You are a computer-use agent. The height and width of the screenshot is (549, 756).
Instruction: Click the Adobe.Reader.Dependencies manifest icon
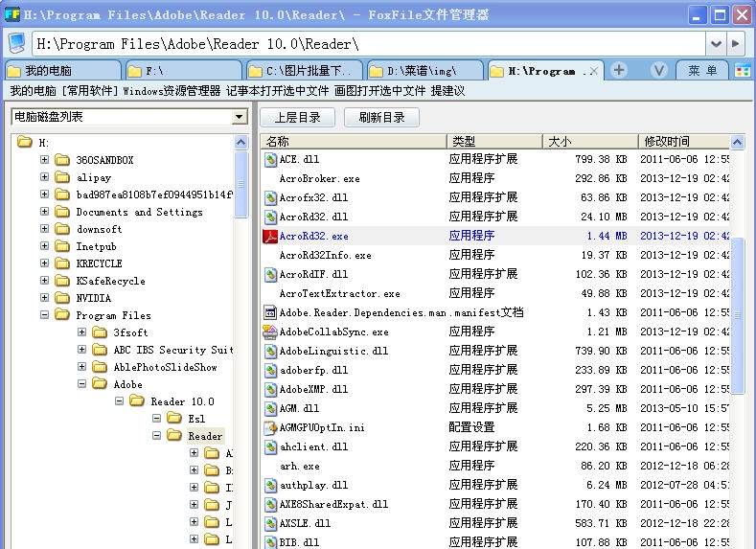click(270, 312)
